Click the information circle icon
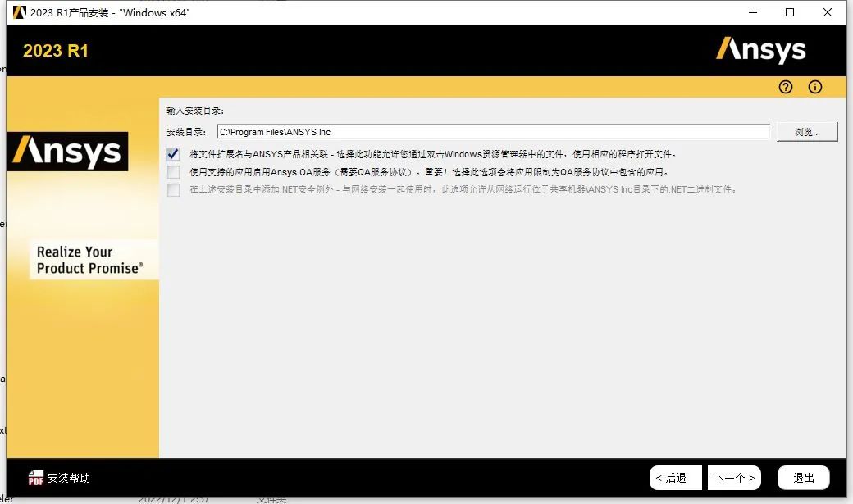Image resolution: width=853 pixels, height=504 pixels. (x=814, y=86)
